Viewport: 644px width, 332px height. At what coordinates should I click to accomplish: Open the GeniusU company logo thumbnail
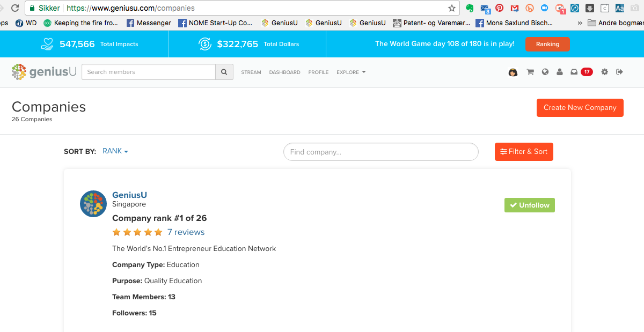pos(93,204)
